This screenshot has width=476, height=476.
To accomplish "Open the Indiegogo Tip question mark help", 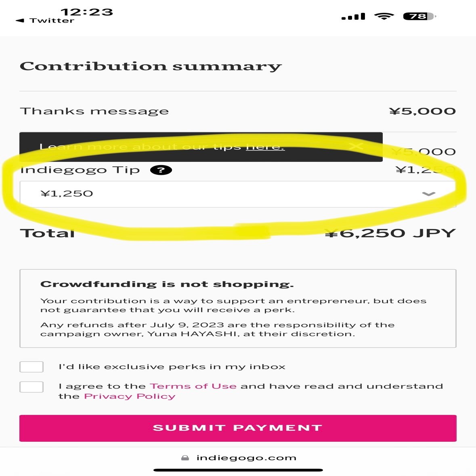I will click(161, 170).
